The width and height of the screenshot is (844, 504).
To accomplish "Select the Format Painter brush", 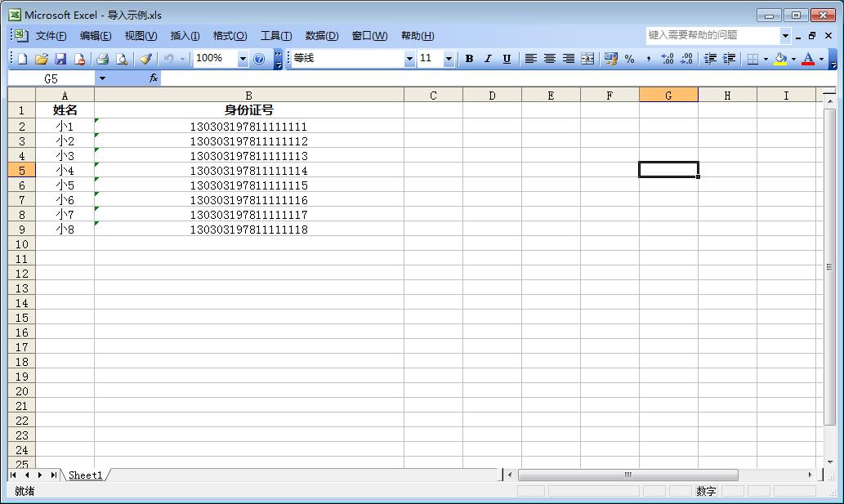I will pos(145,59).
